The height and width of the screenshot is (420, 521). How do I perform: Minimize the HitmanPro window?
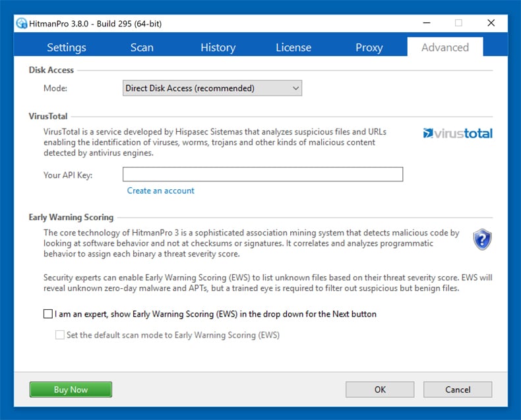[427, 23]
